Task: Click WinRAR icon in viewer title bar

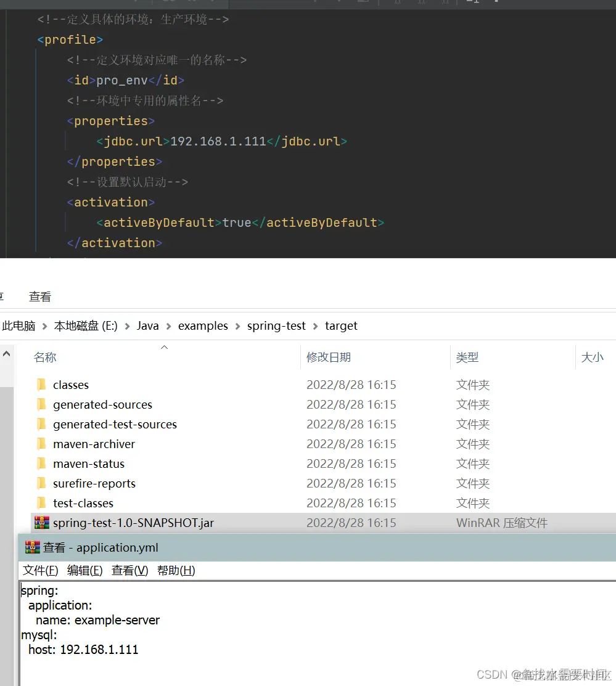Action: pos(33,547)
